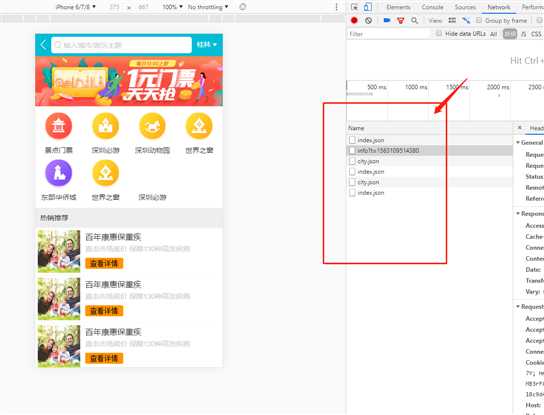Screen dimensions: 544x415
Task: Click the network Filter input field
Action: (x=389, y=34)
